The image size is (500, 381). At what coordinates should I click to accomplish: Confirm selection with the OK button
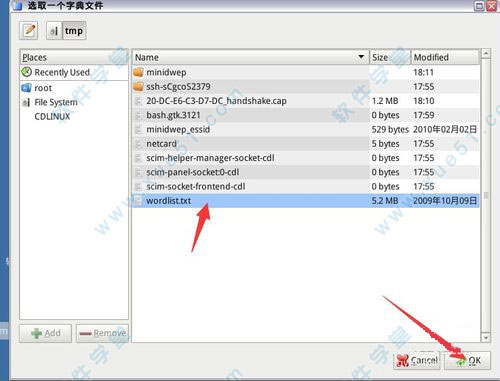coord(467,360)
